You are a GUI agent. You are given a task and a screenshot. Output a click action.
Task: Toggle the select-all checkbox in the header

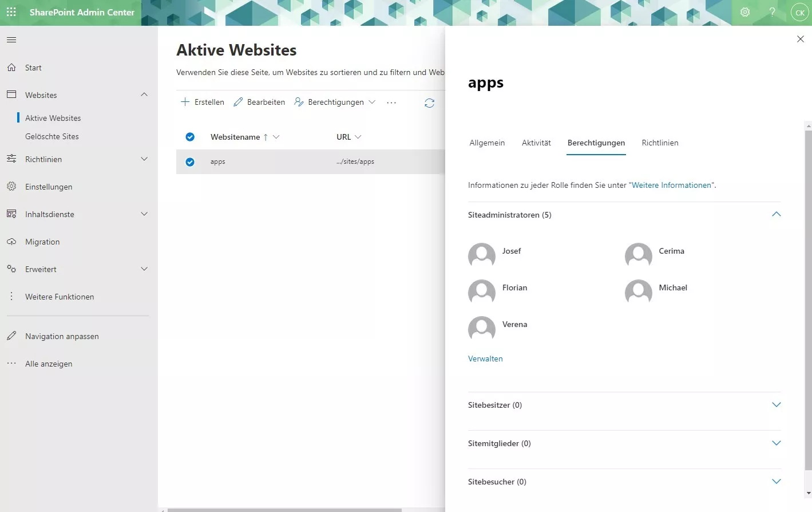(190, 137)
